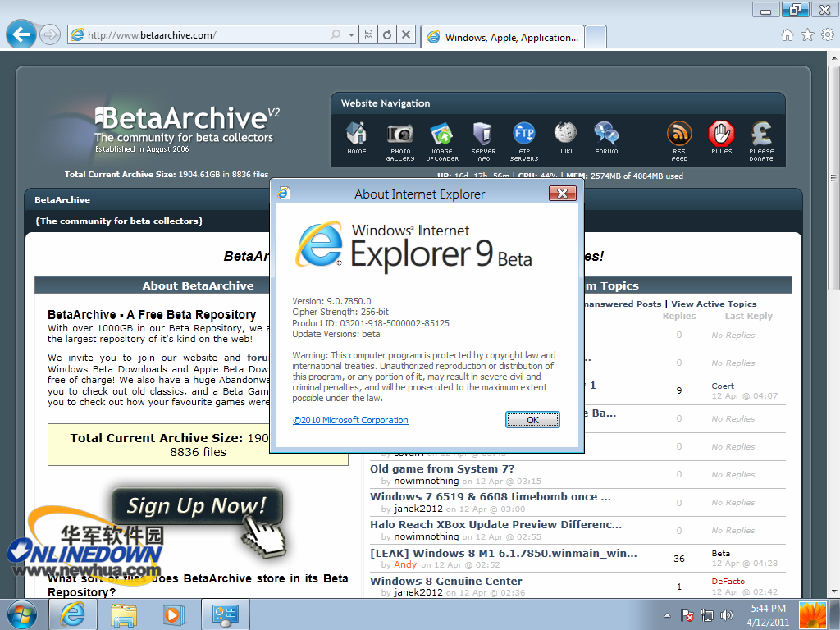Click the RSS Feed orange icon

(x=679, y=141)
